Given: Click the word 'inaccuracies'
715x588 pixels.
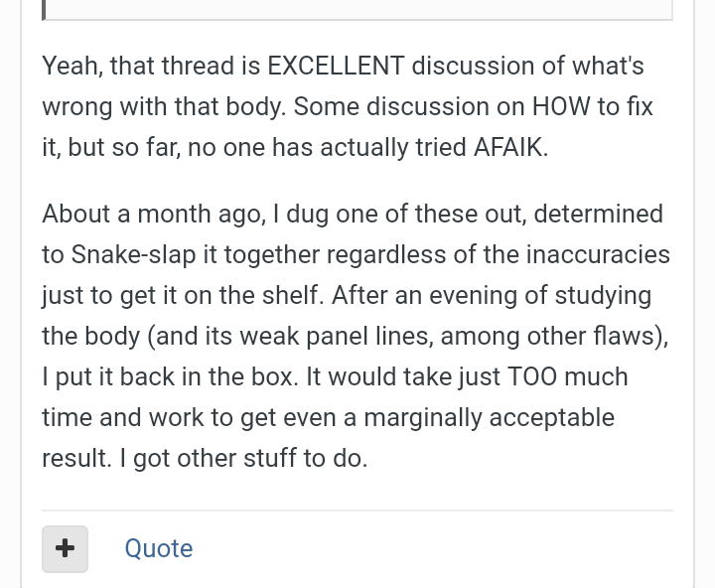Looking at the screenshot, I should pos(598,254).
